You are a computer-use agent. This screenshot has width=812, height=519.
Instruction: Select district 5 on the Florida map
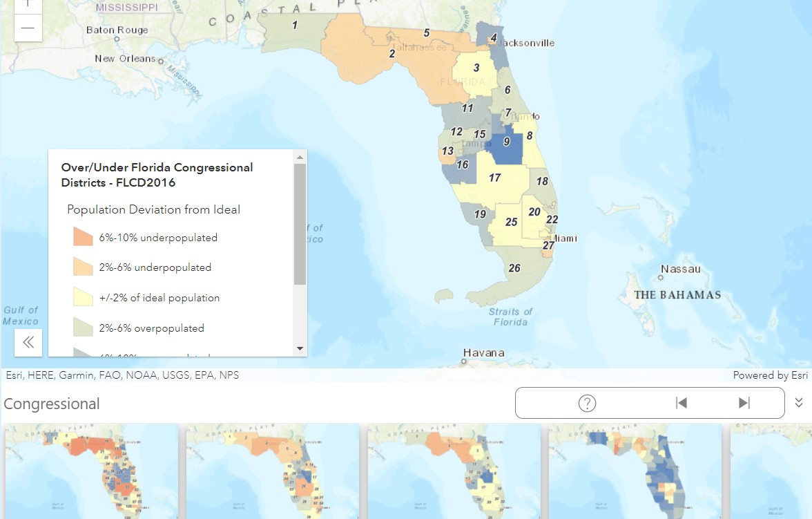pos(426,32)
